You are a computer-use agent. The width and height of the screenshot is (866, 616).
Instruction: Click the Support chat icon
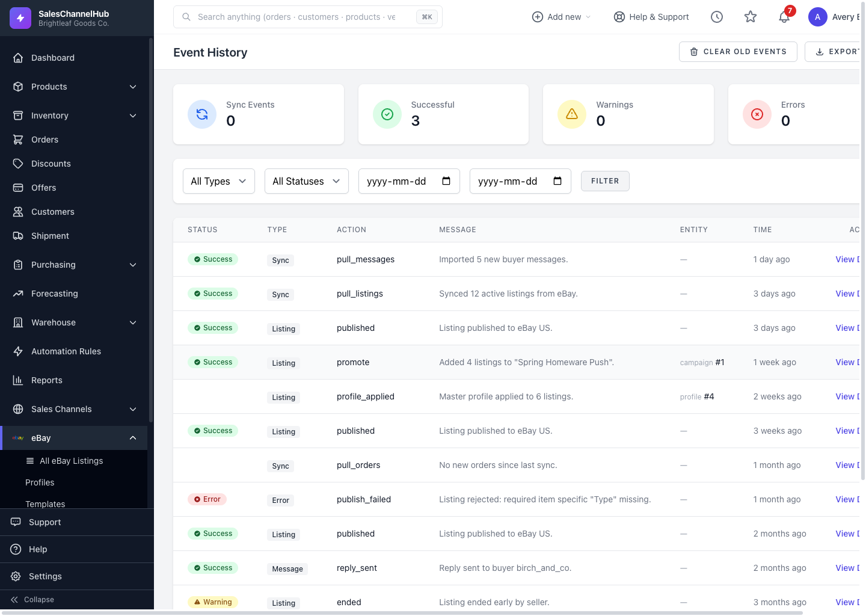click(16, 522)
